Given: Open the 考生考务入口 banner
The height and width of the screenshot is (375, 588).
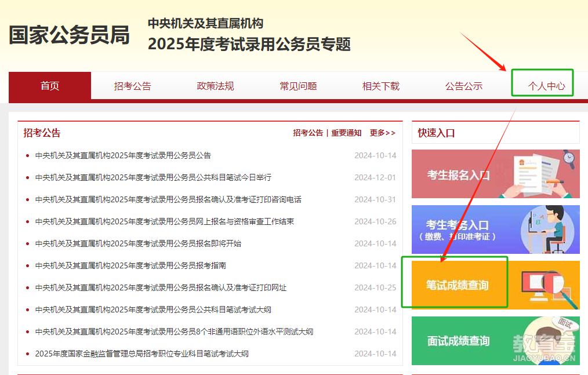Looking at the screenshot, I should (496, 230).
